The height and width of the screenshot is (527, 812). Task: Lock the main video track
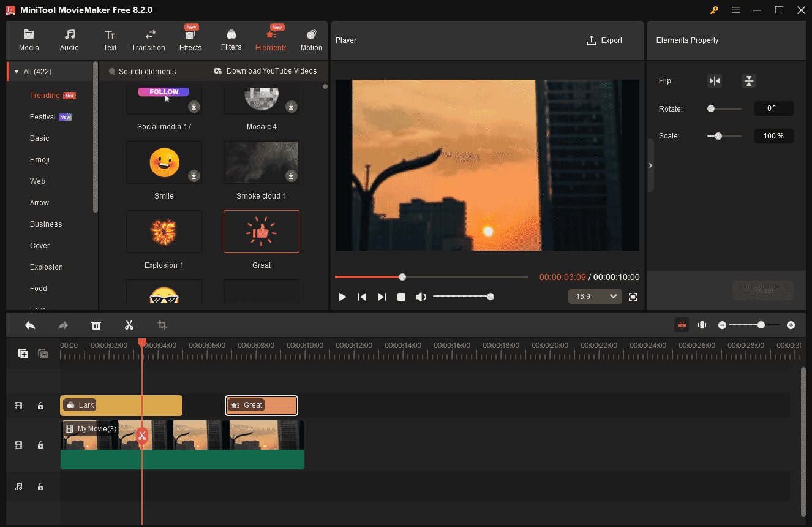pyautogui.click(x=40, y=445)
